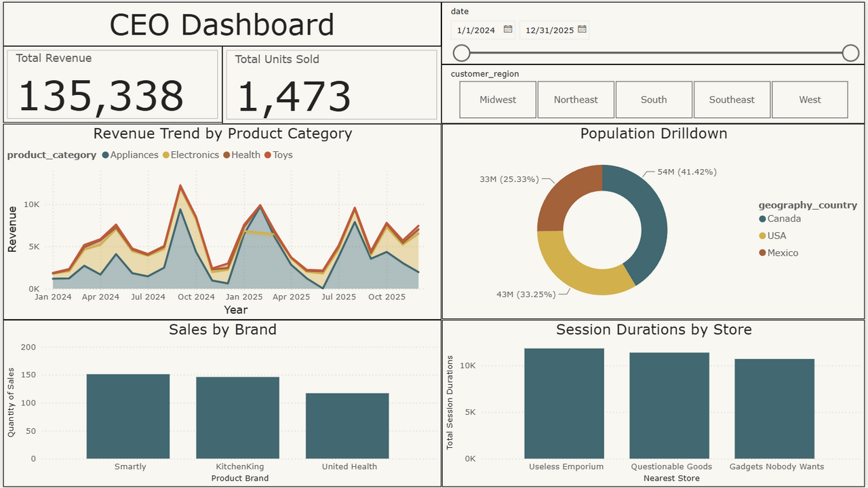The image size is (868, 488).
Task: Open the end date calendar picker icon
Action: click(582, 30)
